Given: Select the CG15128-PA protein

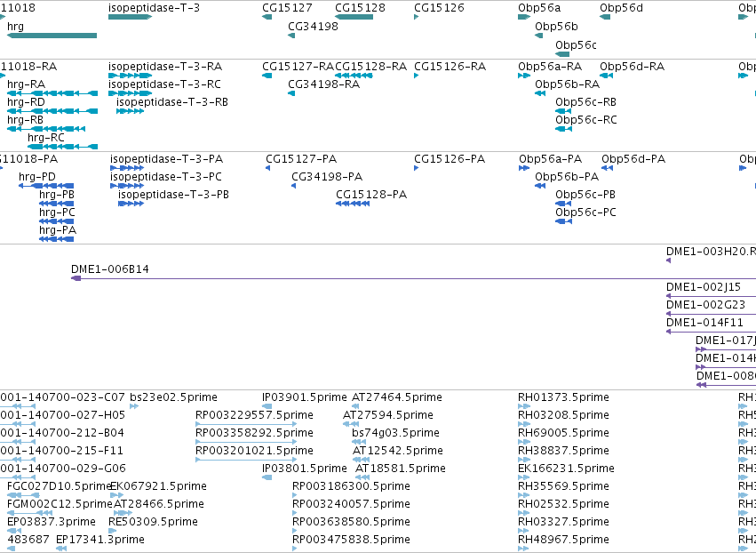Looking at the screenshot, I should click(x=353, y=204).
